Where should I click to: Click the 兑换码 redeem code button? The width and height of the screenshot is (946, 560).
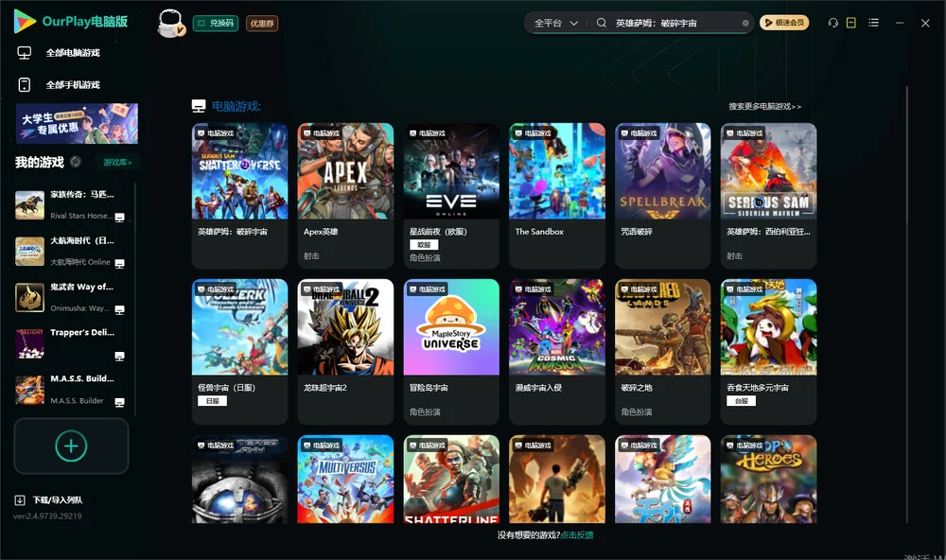[x=216, y=24]
